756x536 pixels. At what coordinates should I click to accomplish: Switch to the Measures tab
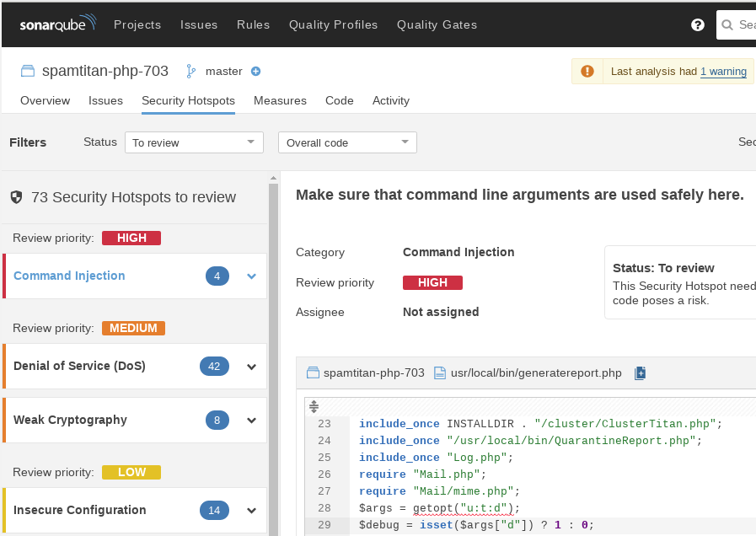pos(280,100)
